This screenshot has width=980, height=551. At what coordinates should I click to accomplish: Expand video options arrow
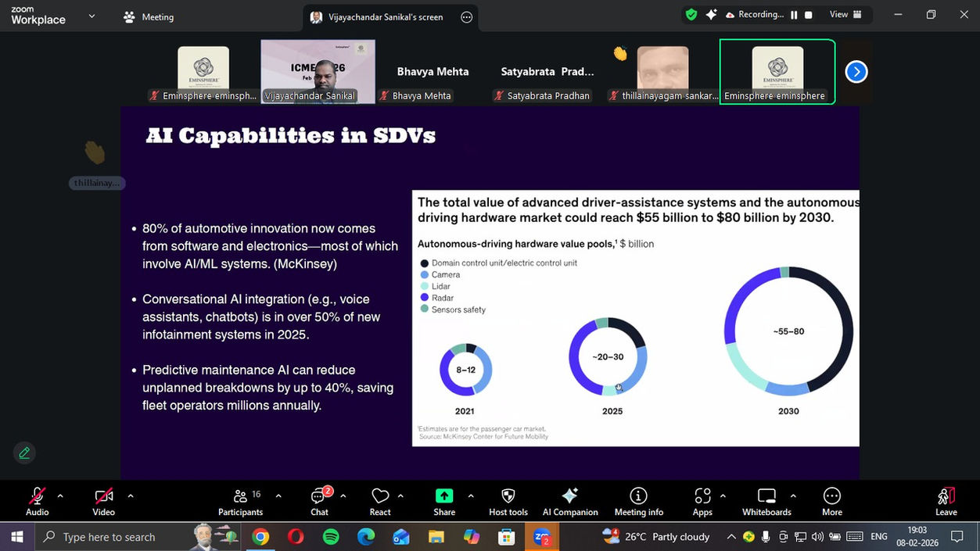pos(130,496)
